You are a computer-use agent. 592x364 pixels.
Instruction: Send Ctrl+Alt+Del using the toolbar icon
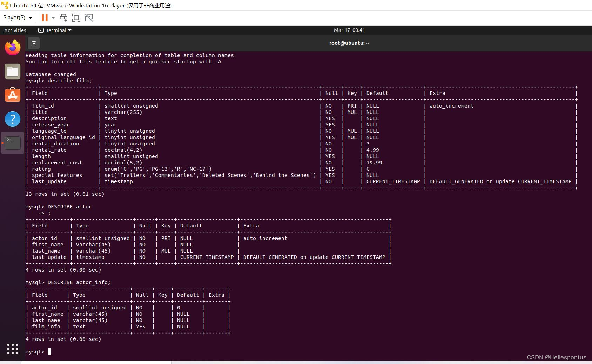[63, 17]
